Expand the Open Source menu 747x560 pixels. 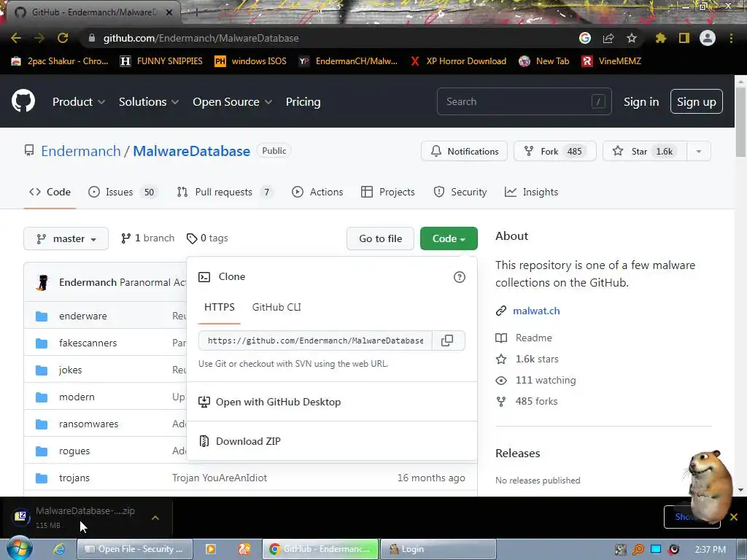pos(233,102)
